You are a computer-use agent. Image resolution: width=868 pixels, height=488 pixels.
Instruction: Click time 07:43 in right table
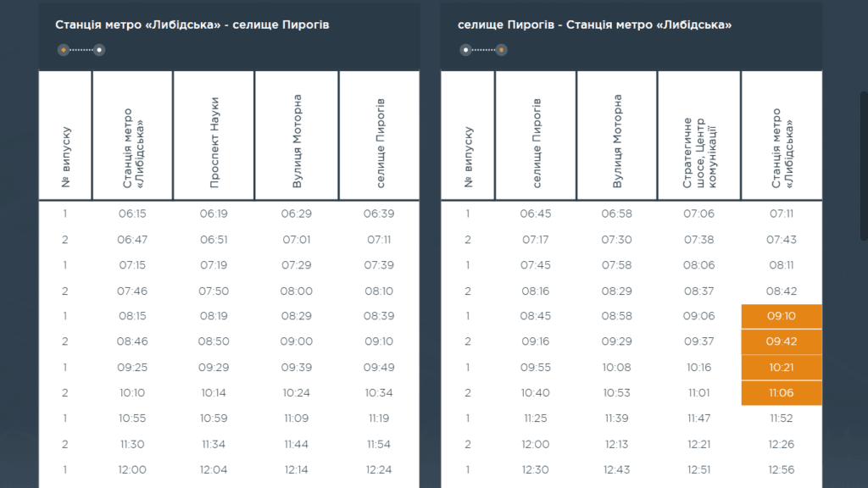click(782, 240)
